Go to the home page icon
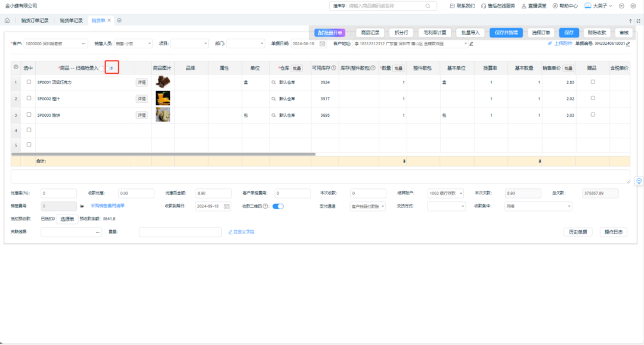Image resolution: width=644 pixels, height=345 pixels. click(7, 20)
